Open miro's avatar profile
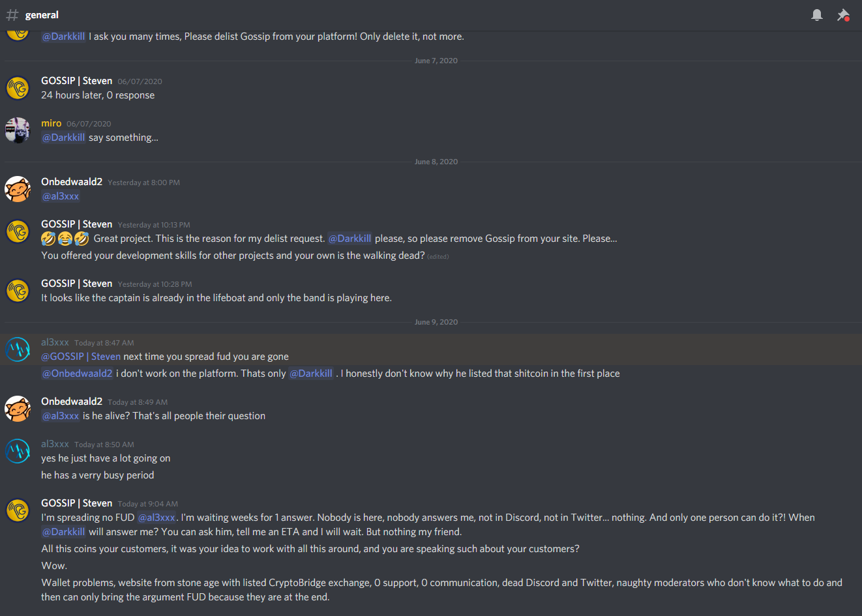 pyautogui.click(x=18, y=130)
